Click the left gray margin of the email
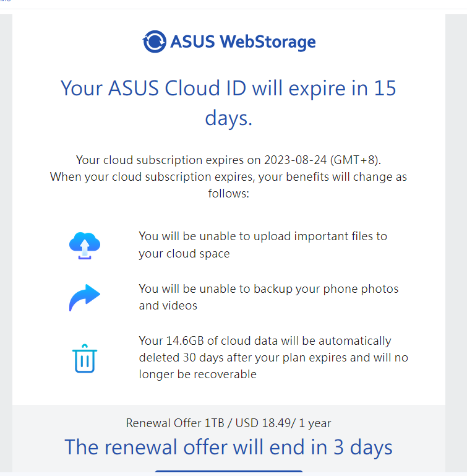This screenshot has width=467, height=476. tap(6, 248)
